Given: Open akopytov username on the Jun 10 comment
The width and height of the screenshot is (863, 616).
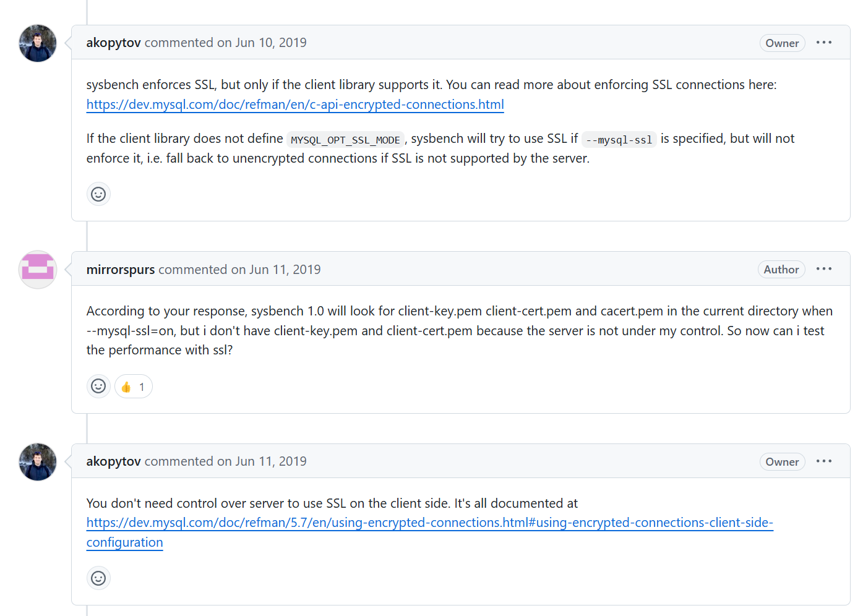Looking at the screenshot, I should pos(113,43).
